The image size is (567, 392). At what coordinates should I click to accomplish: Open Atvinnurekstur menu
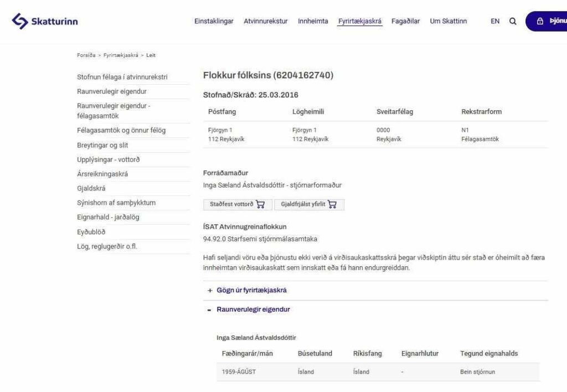(x=266, y=22)
